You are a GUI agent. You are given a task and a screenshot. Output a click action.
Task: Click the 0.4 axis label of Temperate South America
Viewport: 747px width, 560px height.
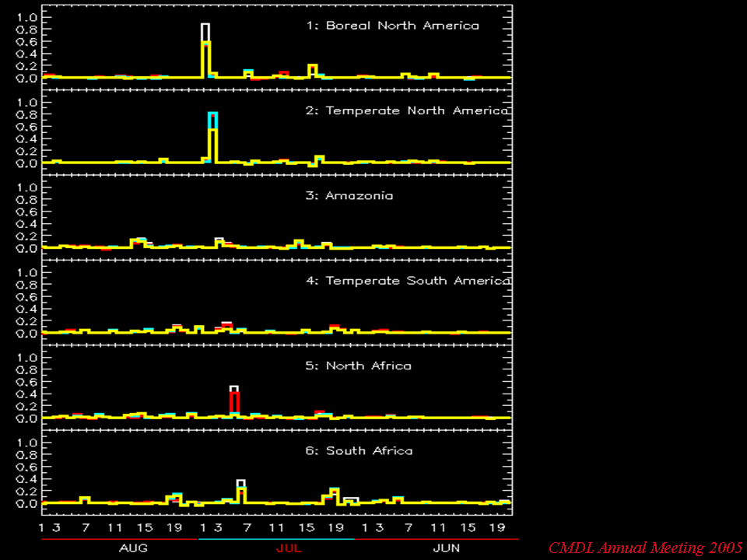pos(26,309)
